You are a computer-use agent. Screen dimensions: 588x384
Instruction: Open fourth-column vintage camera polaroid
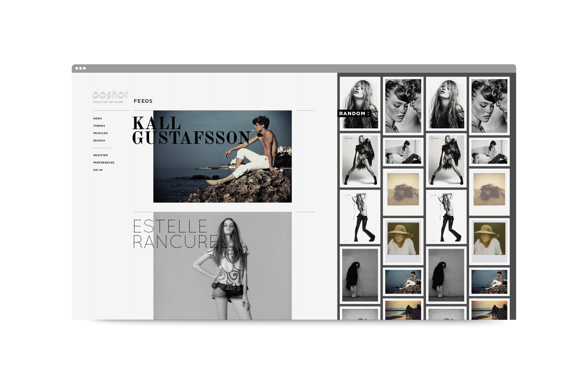click(x=489, y=192)
